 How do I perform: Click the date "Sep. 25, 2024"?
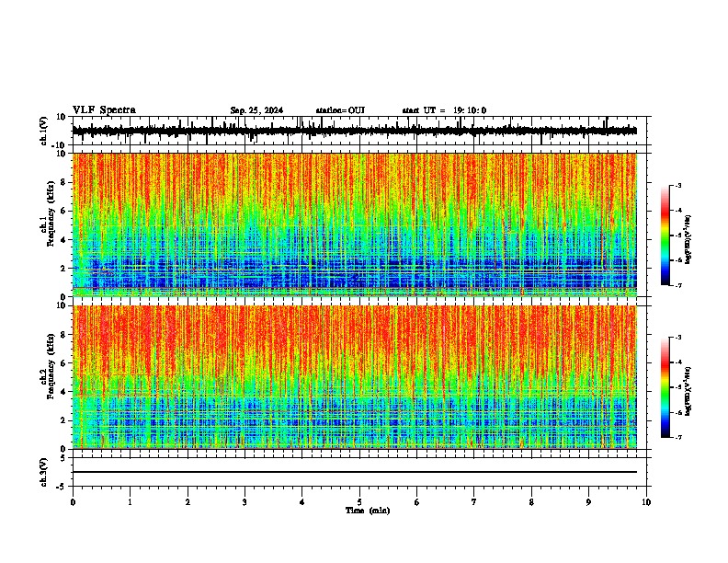tap(256, 110)
